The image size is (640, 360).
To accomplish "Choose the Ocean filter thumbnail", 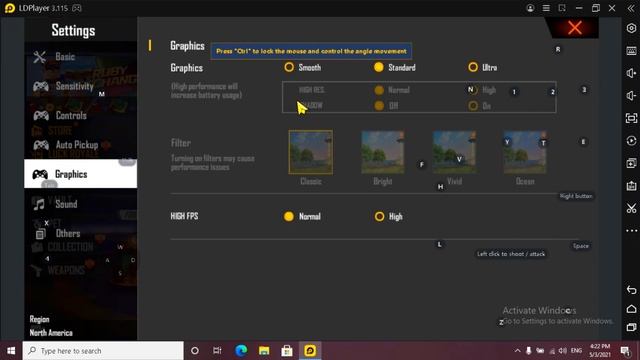I will (525, 152).
